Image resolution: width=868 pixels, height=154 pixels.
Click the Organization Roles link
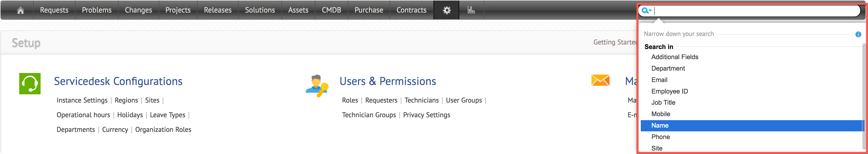[x=163, y=130]
